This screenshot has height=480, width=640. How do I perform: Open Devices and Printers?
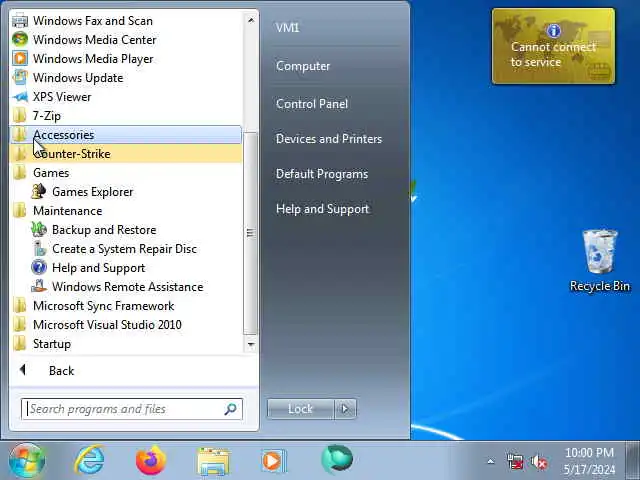pyautogui.click(x=329, y=139)
